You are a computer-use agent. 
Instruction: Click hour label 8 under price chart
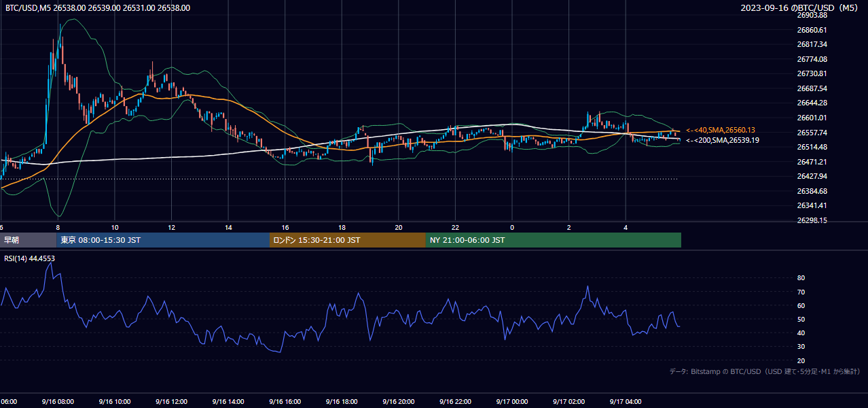click(58, 227)
